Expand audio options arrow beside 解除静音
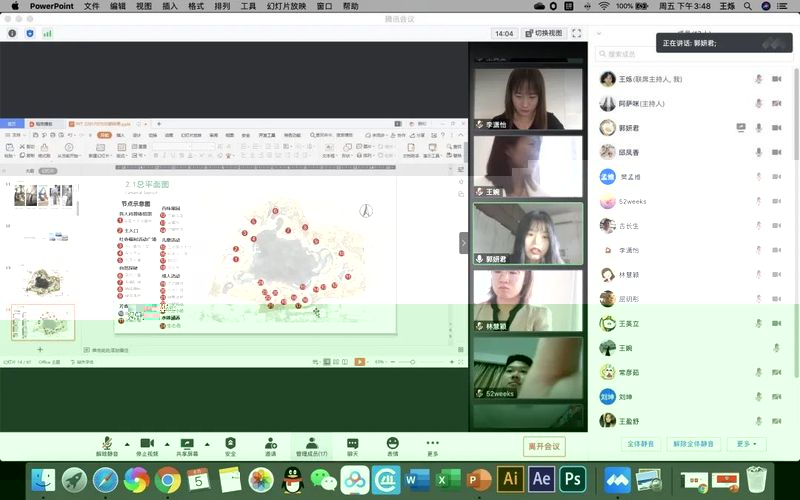Image resolution: width=800 pixels, height=500 pixels. [127, 444]
